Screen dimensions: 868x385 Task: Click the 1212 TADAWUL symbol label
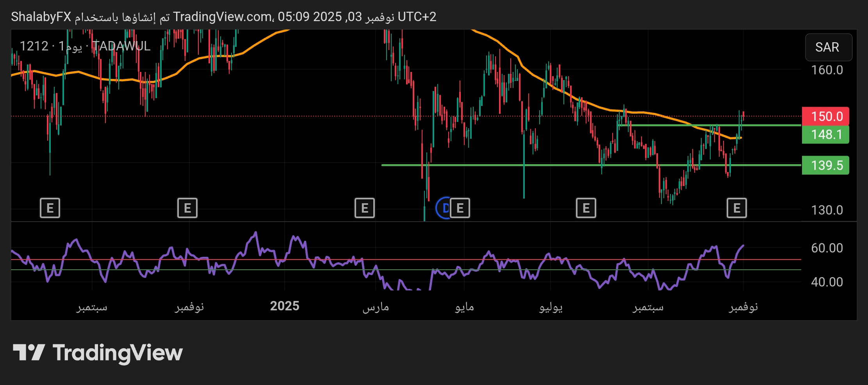(x=85, y=46)
